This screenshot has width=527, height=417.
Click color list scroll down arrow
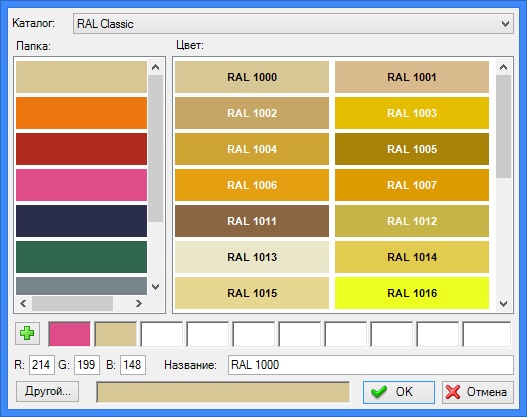(x=503, y=304)
